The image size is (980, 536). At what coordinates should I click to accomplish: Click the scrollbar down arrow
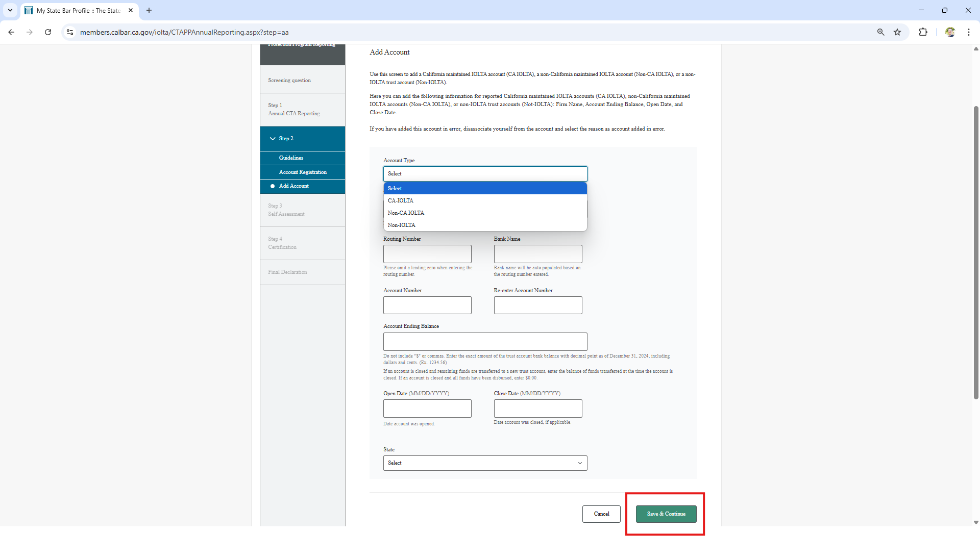976,522
